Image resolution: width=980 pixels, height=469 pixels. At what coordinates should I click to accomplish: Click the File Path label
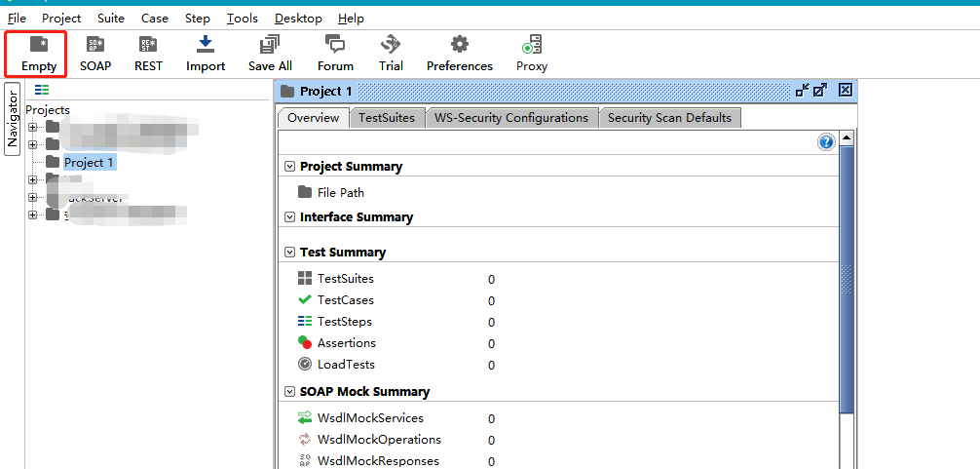click(341, 193)
